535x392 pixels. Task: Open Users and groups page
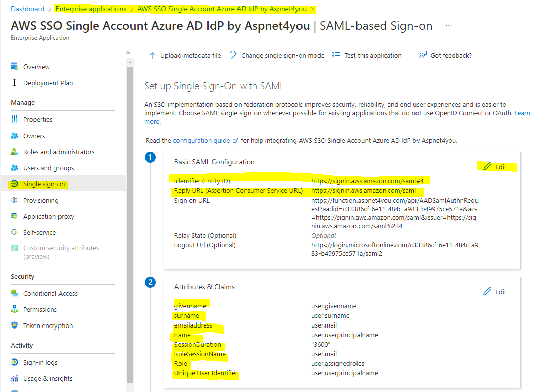point(48,168)
